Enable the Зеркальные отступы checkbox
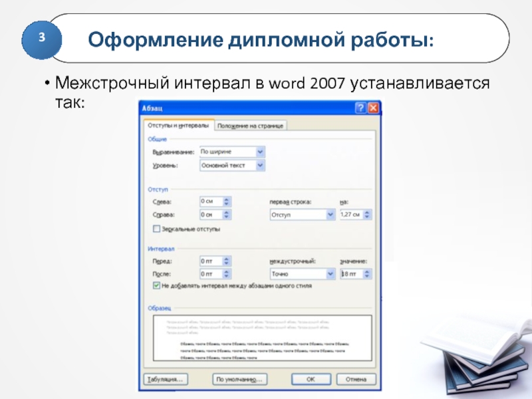Screen dimensions: 532x399 (x=156, y=229)
